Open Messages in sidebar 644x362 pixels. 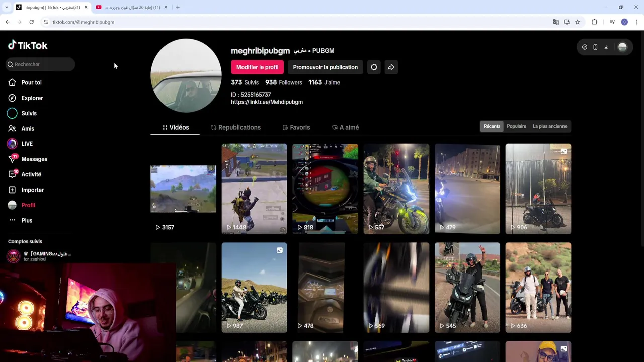(x=34, y=159)
